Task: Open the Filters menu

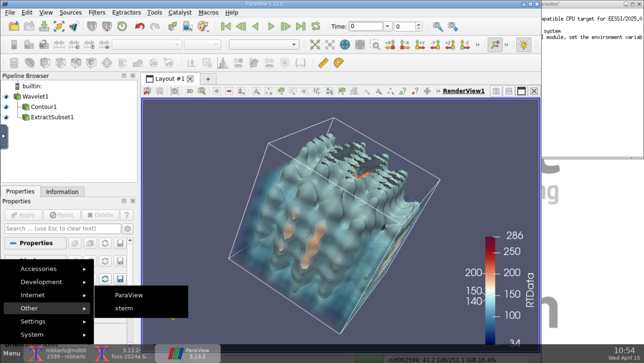Action: [x=97, y=12]
